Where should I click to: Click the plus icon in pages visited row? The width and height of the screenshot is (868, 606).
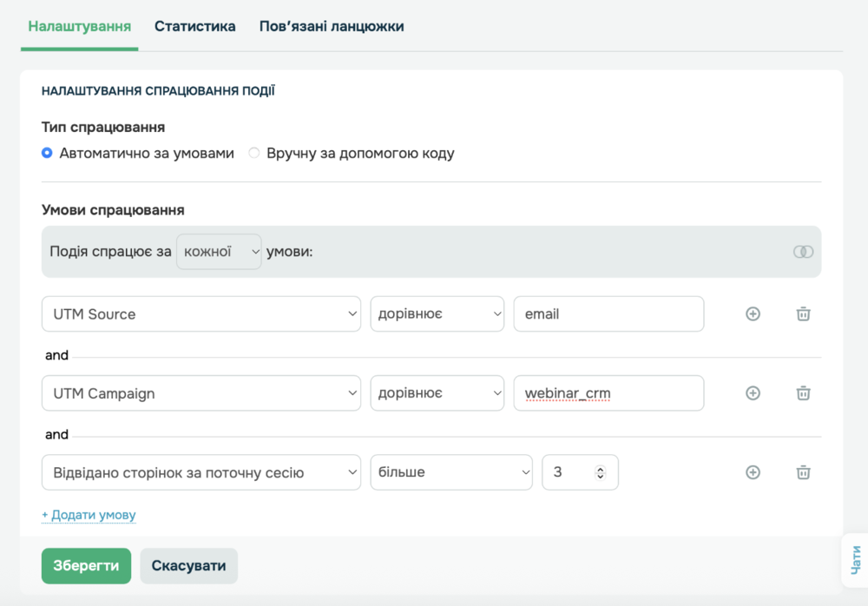point(753,472)
